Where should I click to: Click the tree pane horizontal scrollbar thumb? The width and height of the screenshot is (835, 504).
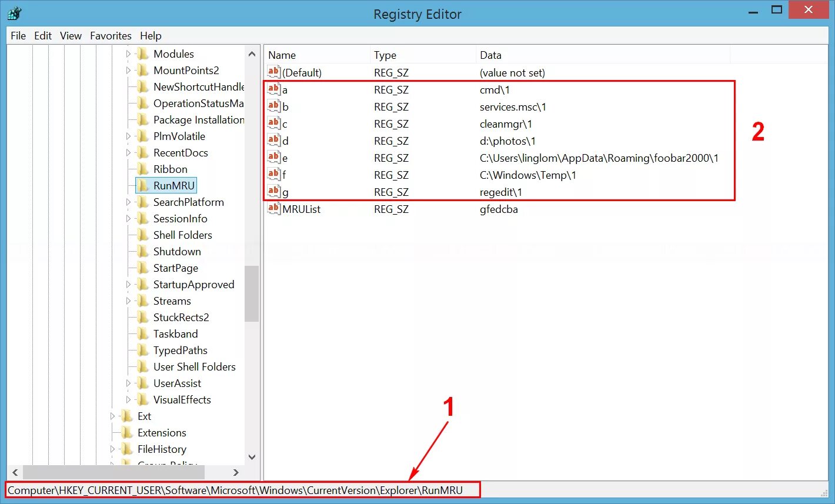point(113,472)
